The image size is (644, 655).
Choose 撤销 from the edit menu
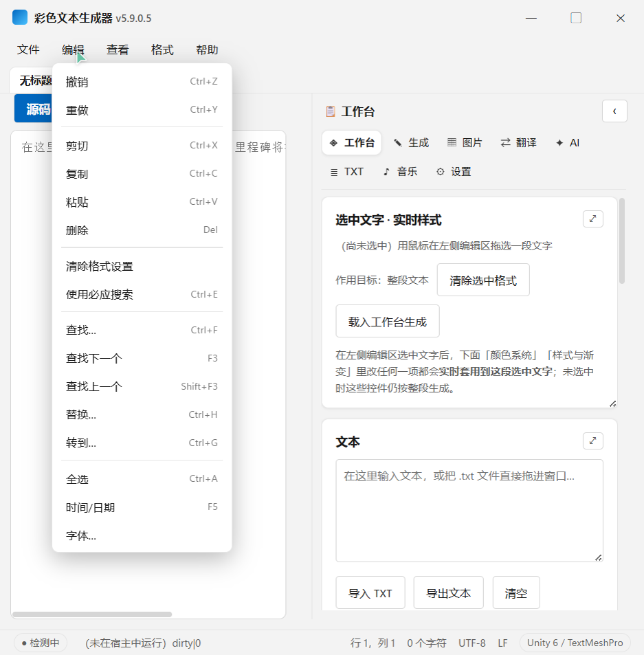[x=142, y=82]
